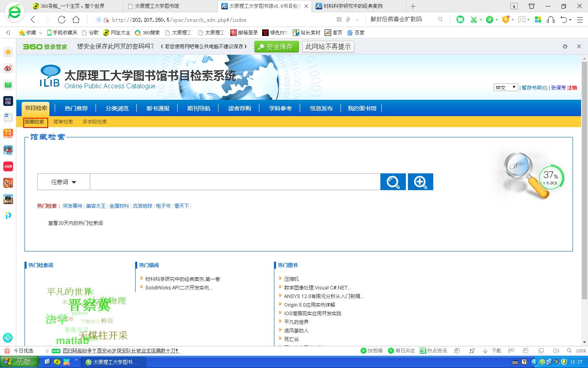Click inside the search keyword field
Viewport: 588px width, 368px height.
pyautogui.click(x=235, y=182)
